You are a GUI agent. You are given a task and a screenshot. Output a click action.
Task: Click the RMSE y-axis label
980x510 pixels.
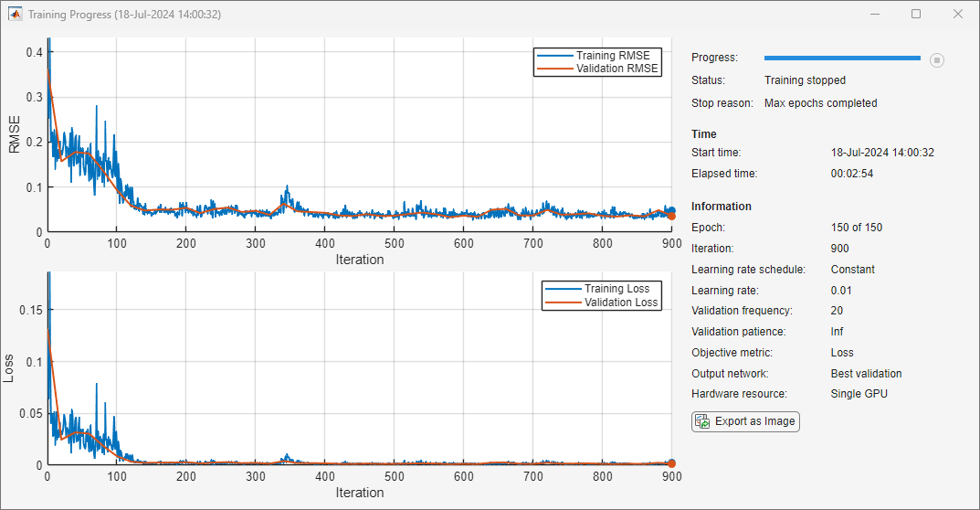[15, 133]
